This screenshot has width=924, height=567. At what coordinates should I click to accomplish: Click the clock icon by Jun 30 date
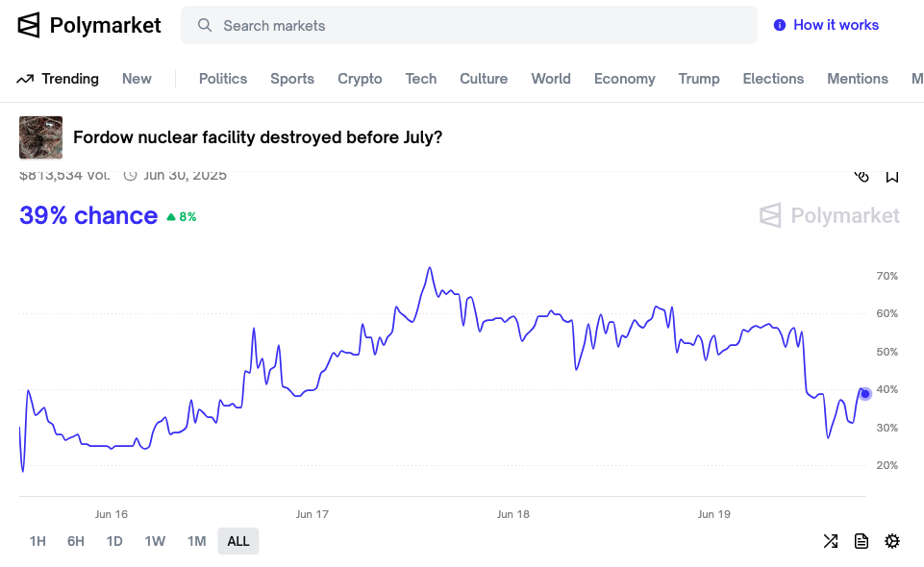[x=130, y=176]
